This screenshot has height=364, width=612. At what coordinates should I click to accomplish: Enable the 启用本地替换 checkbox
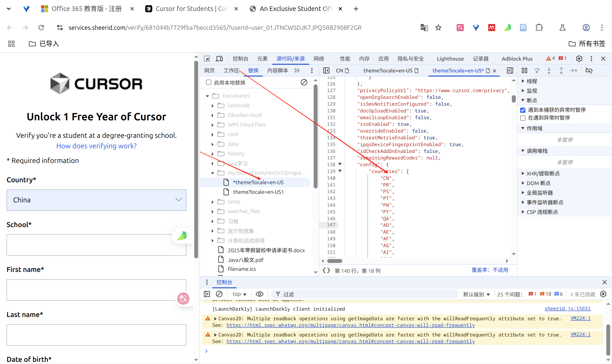click(x=209, y=82)
